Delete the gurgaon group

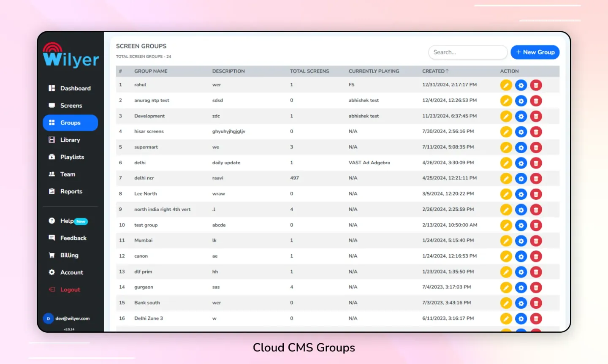pos(536,288)
